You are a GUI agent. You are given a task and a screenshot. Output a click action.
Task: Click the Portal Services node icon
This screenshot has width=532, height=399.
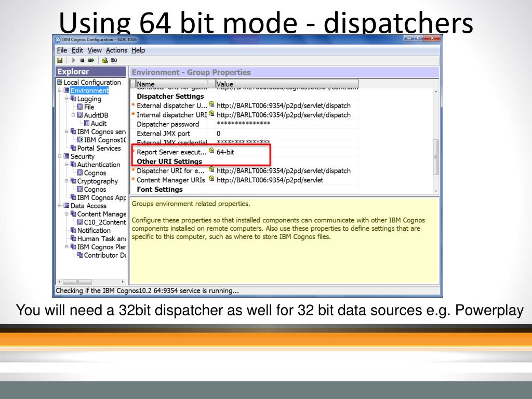[73, 148]
